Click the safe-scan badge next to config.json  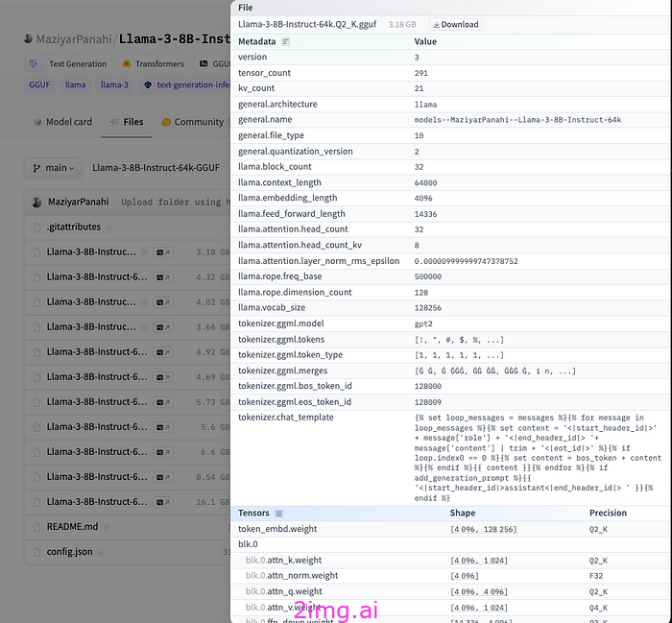pyautogui.click(x=100, y=552)
